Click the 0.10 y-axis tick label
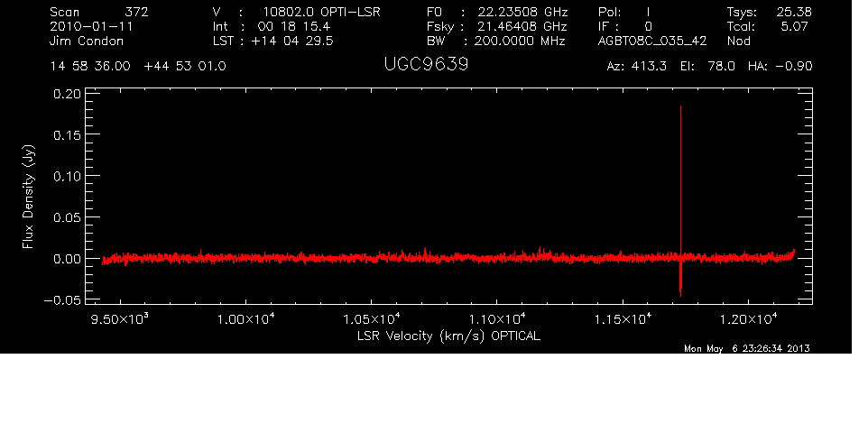The image size is (868, 442). pyautogui.click(x=67, y=177)
